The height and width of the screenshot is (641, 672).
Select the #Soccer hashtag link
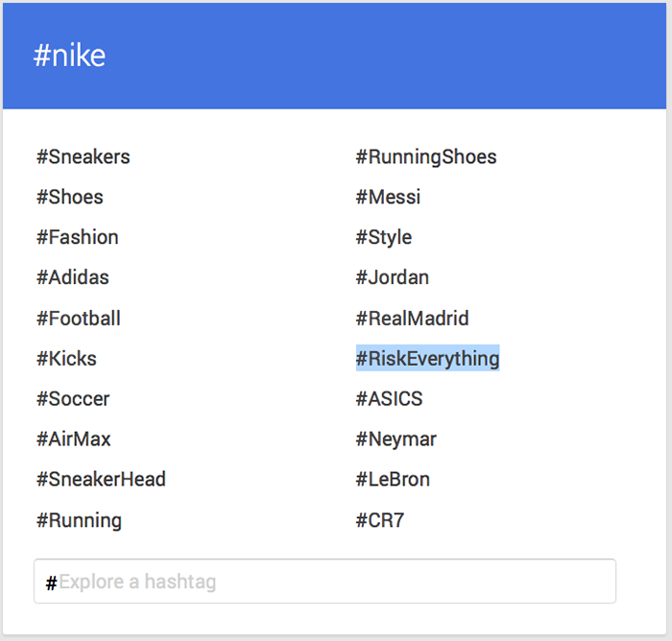(73, 399)
